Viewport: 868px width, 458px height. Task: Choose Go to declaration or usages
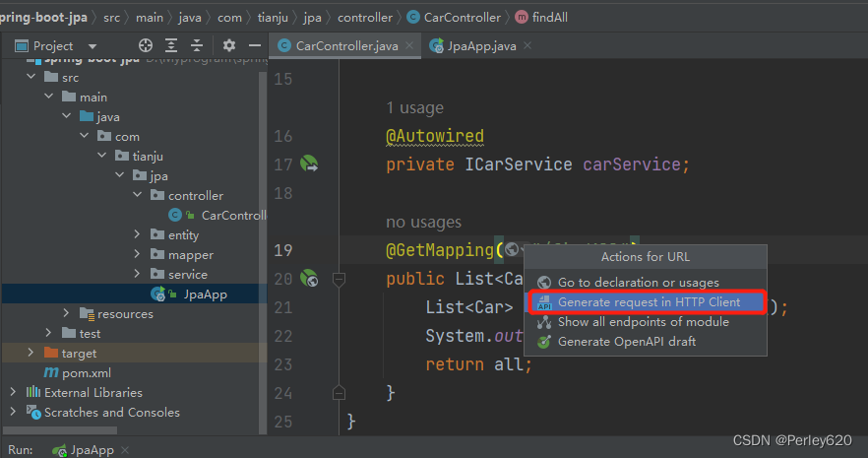click(646, 283)
